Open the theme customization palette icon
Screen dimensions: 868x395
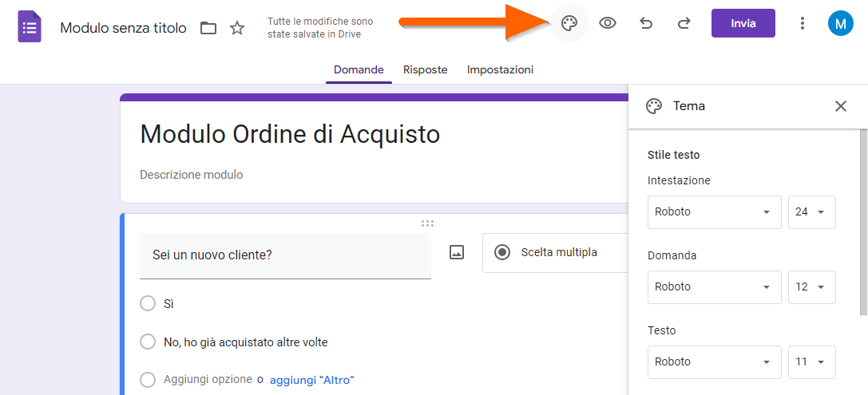pyautogui.click(x=569, y=23)
